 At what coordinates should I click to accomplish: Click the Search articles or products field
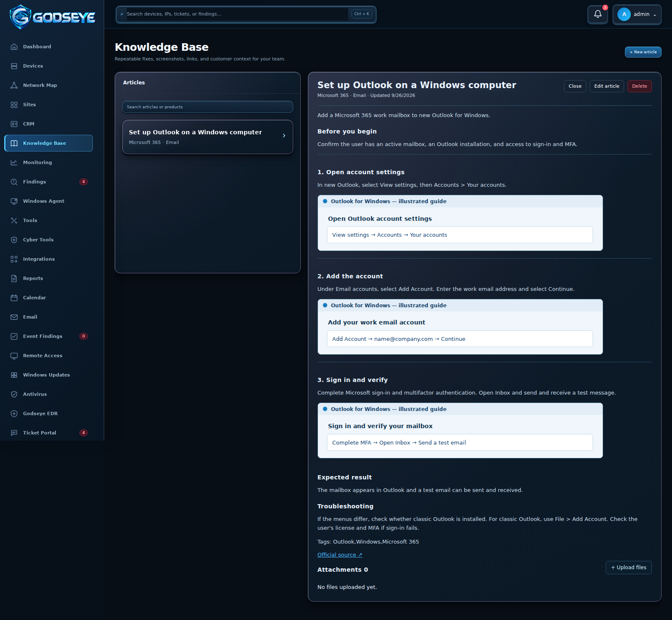[207, 107]
